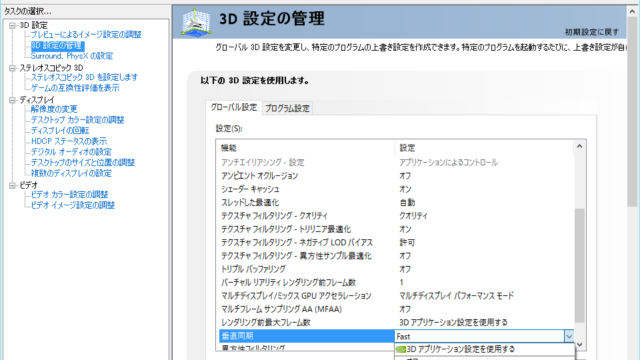
Task: Open ゲームの互換性評価を表示
Action: 75,88
